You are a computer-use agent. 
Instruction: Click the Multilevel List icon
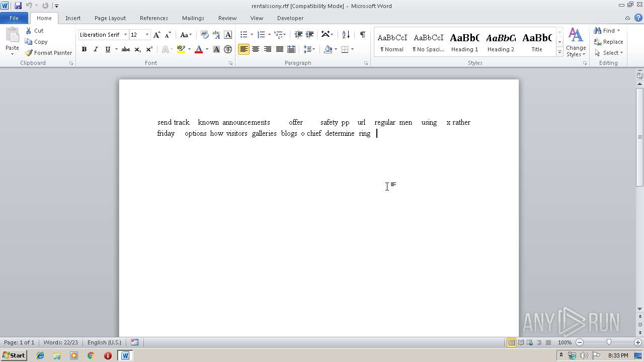[x=278, y=35]
